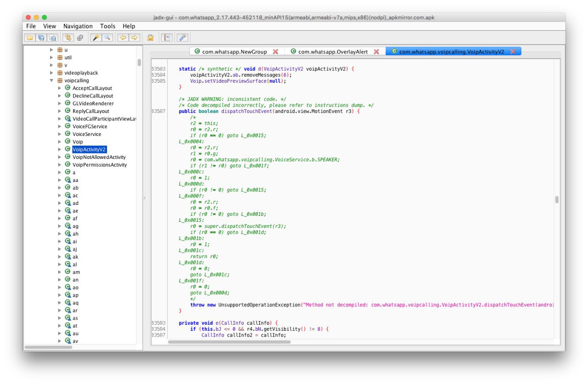588x384 pixels.
Task: Open Preferences with the wrench icon
Action: pyautogui.click(x=182, y=38)
